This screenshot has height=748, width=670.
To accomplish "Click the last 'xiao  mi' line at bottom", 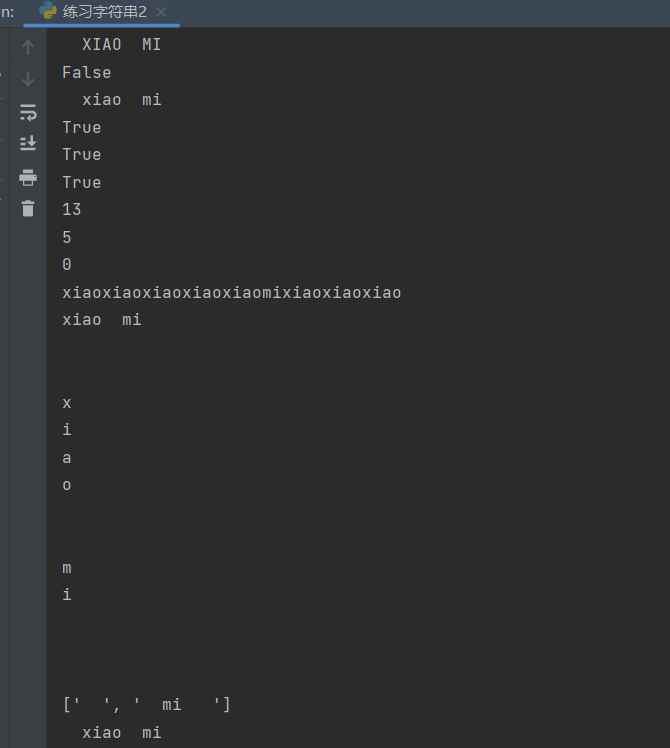I will pos(121,732).
